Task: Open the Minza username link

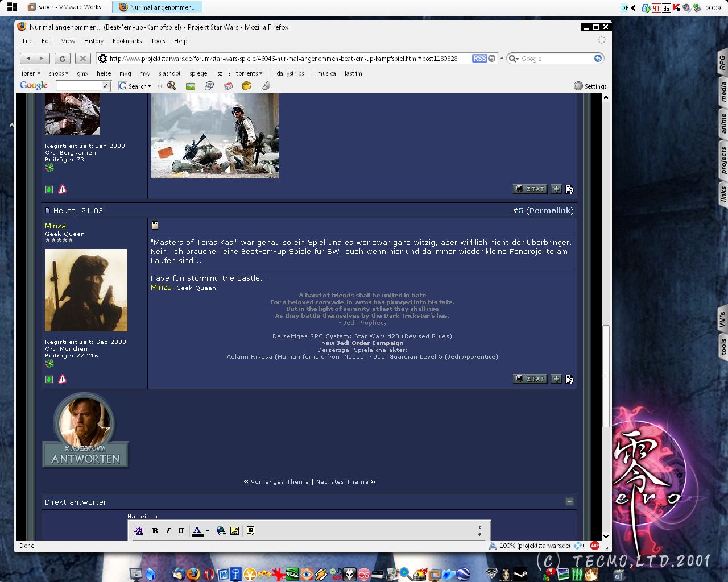Action: (55, 226)
